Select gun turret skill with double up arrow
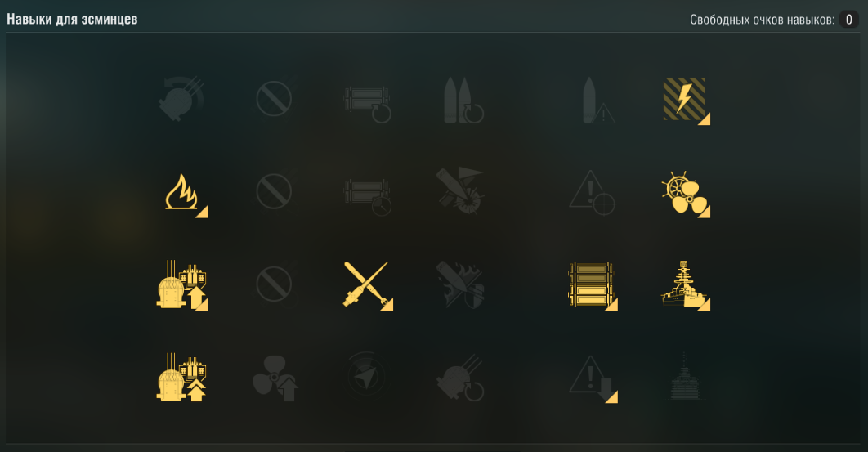This screenshot has width=868, height=452. [182, 378]
